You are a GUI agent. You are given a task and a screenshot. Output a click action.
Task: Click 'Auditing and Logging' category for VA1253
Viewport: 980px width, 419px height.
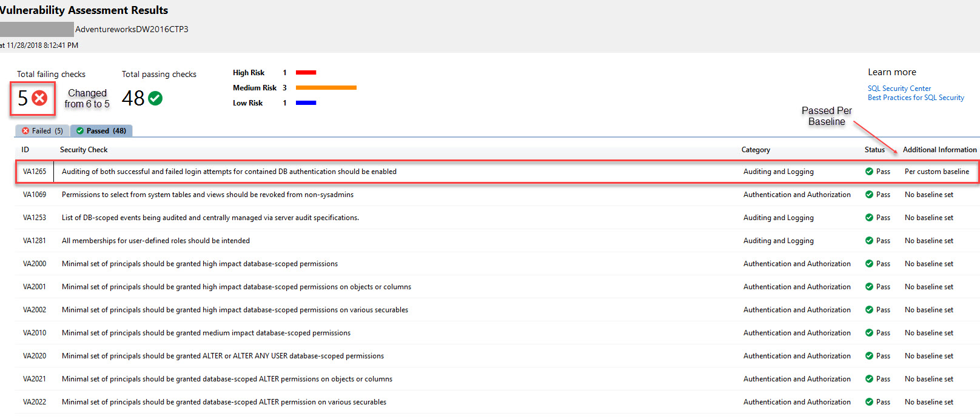point(779,218)
